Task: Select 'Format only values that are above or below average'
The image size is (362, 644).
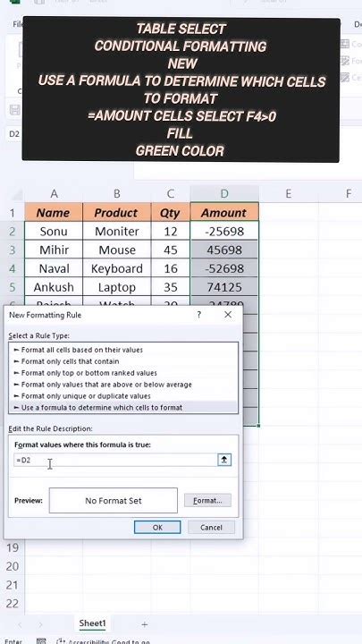Action: click(123, 385)
